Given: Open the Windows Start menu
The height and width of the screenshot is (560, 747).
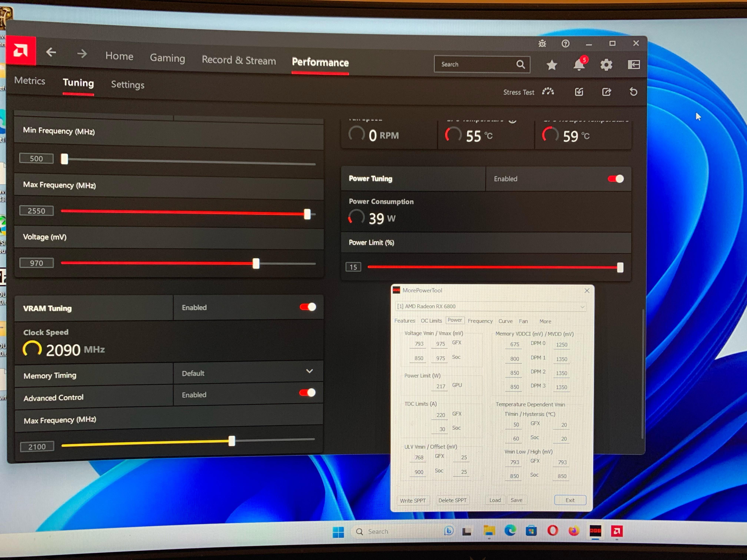Looking at the screenshot, I should point(338,532).
